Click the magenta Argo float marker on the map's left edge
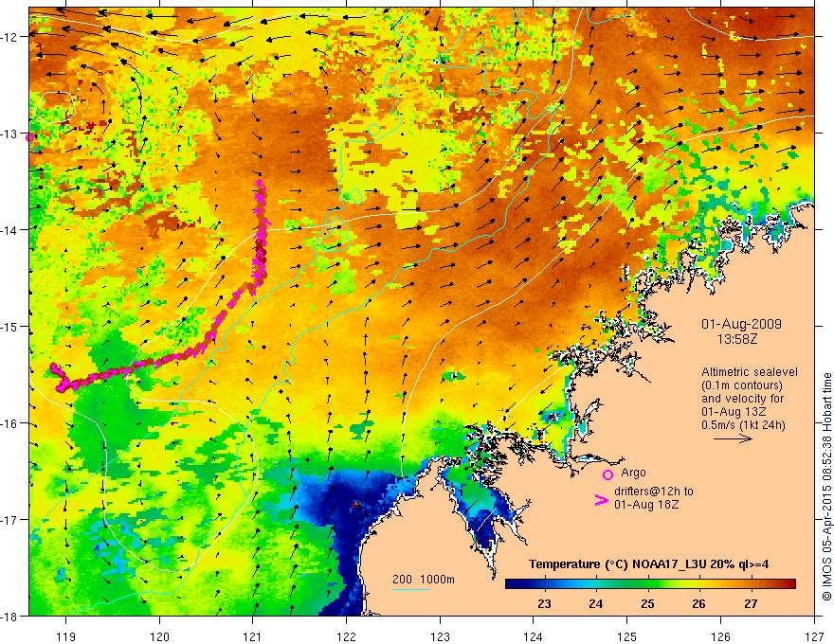 point(29,137)
